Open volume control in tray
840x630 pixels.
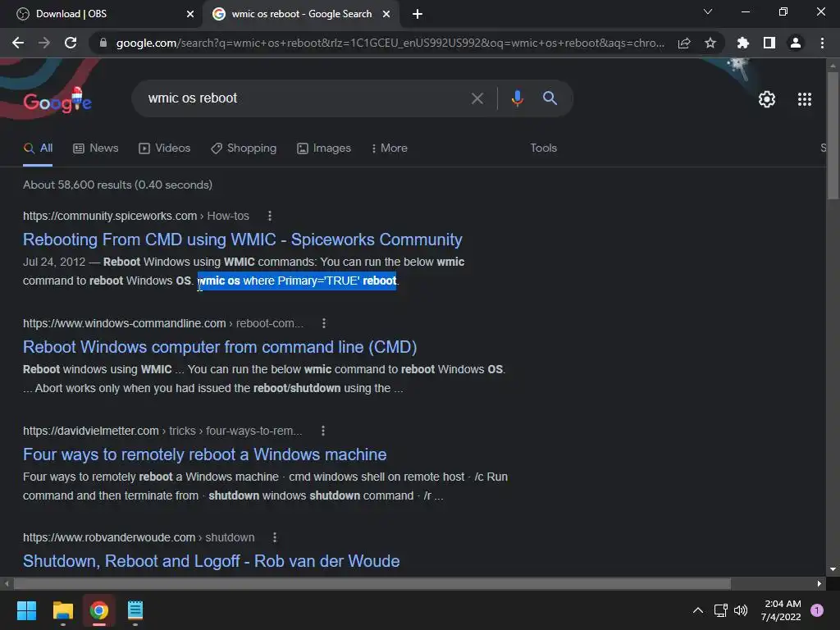tap(741, 610)
